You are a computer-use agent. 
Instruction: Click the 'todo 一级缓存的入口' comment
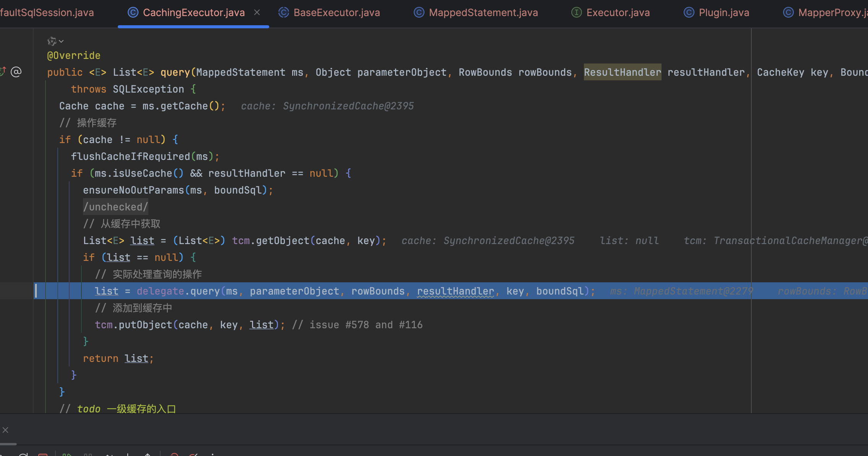tap(118, 409)
